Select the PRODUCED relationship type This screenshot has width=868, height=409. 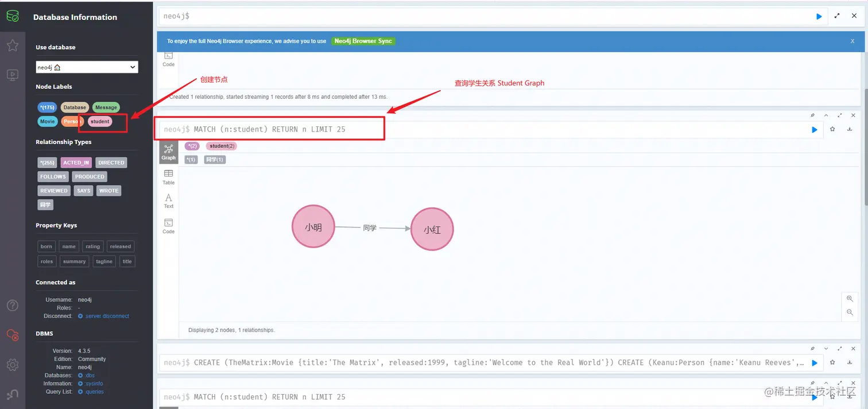pos(90,177)
